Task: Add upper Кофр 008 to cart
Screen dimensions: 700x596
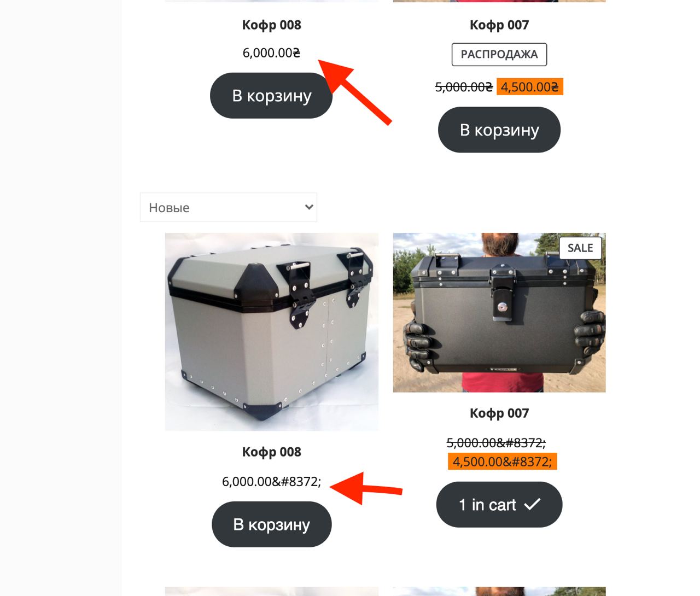Action: [271, 96]
